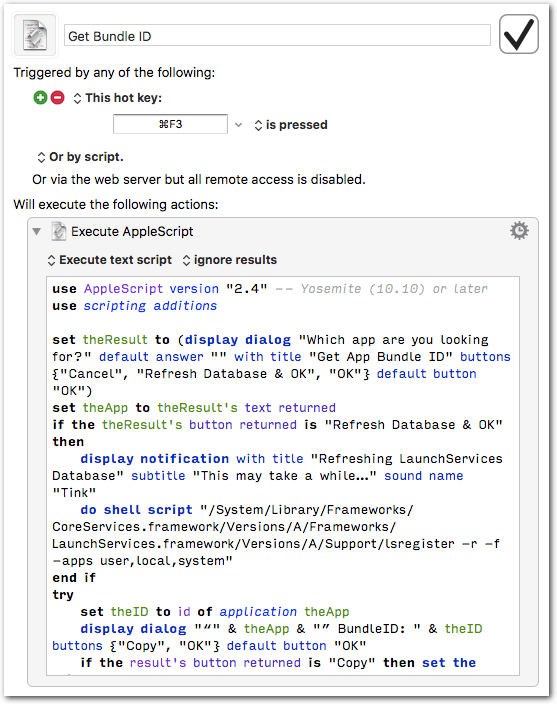Toggle the macro enabled checkmark
The height and width of the screenshot is (704, 557).
pyautogui.click(x=518, y=34)
